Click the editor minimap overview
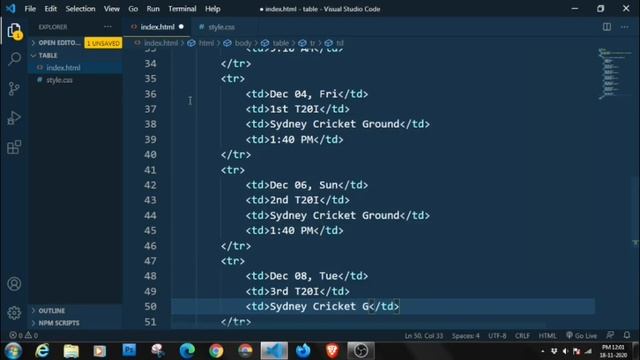The width and height of the screenshot is (640, 360). pyautogui.click(x=614, y=73)
